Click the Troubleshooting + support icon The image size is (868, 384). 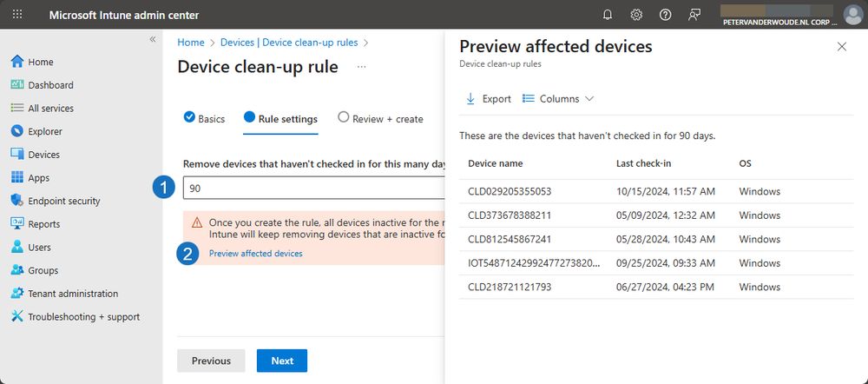click(17, 316)
